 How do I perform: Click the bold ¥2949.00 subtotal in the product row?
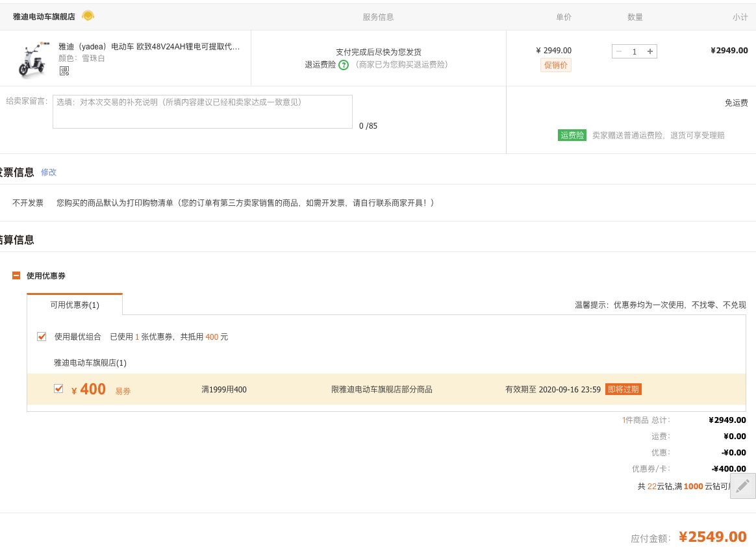tap(729, 51)
